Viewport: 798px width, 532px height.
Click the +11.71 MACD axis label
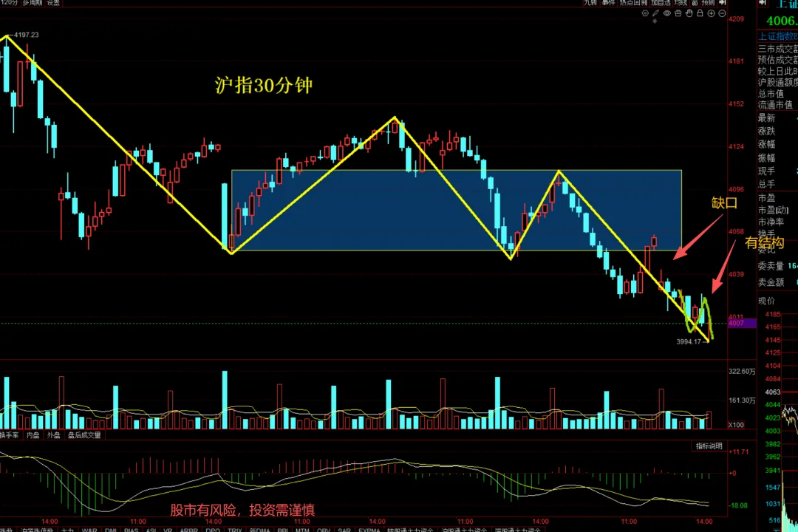(x=738, y=452)
